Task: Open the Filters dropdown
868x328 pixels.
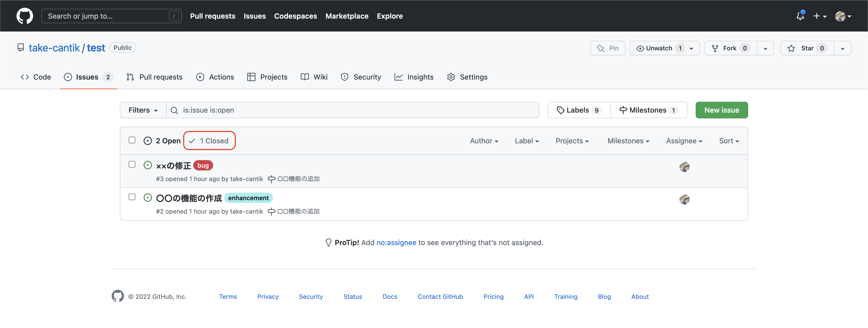Action: [x=143, y=110]
